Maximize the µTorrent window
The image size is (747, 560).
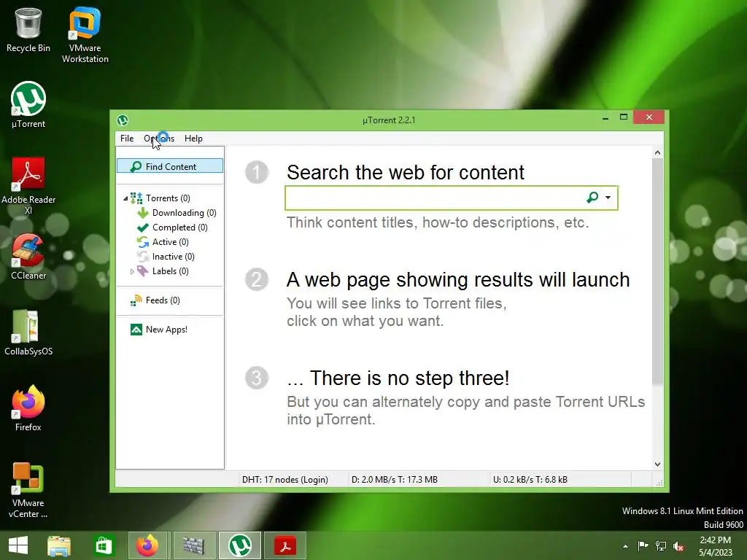[624, 117]
